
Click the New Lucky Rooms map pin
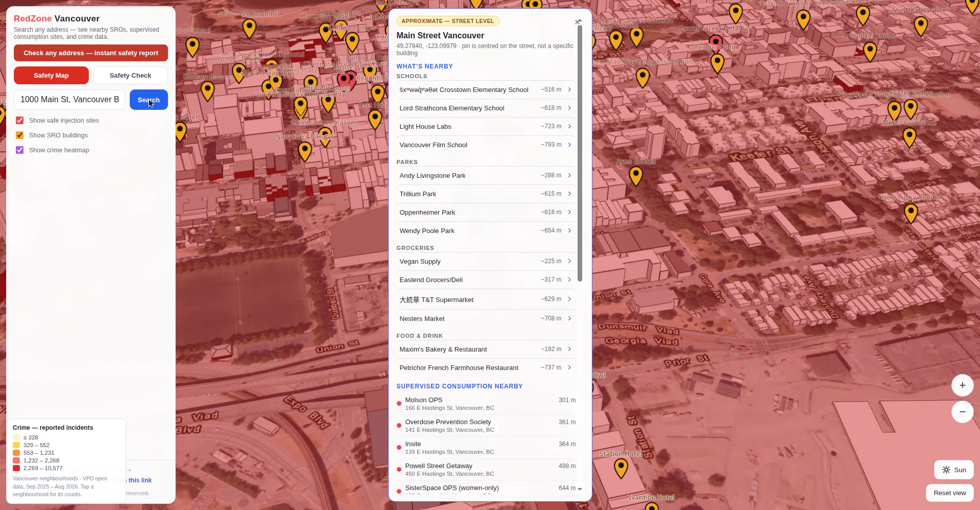(x=911, y=213)
